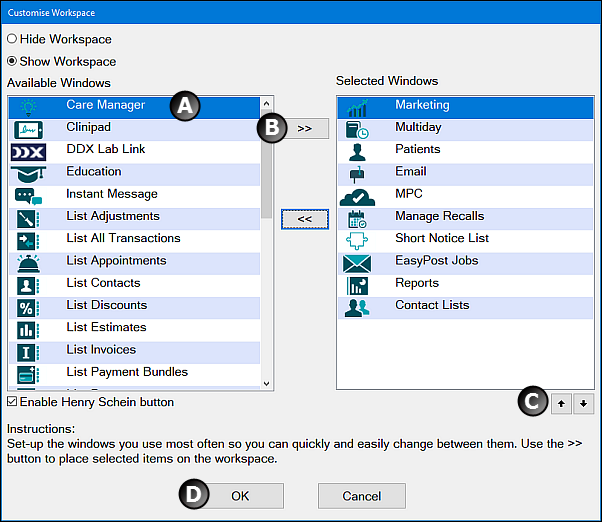The image size is (602, 522).
Task: Click the Available Windows scrollbar thumb
Action: click(x=266, y=164)
